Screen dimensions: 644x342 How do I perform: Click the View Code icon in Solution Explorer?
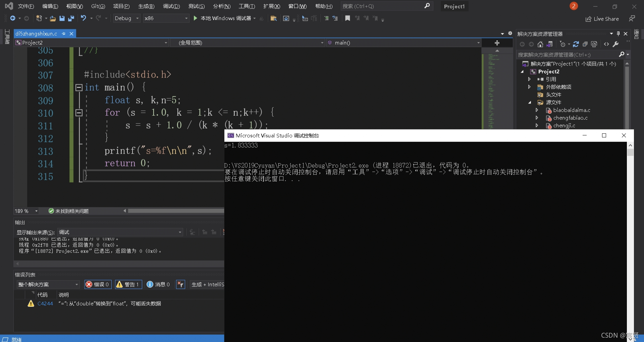(606, 44)
